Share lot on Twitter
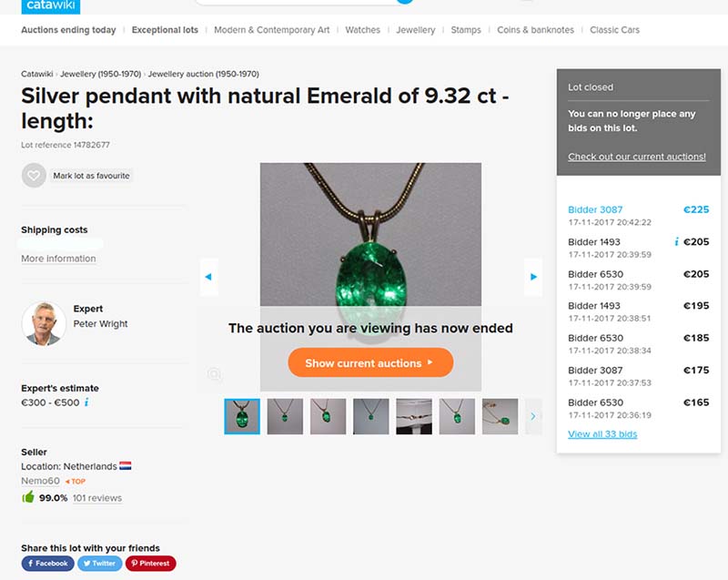Image resolution: width=728 pixels, height=580 pixels. 100,564
